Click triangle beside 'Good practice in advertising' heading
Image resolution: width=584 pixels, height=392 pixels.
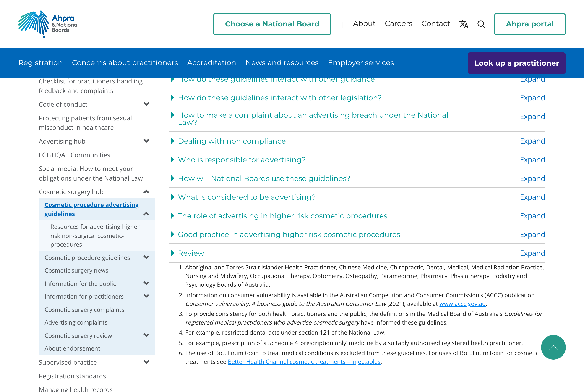click(172, 235)
